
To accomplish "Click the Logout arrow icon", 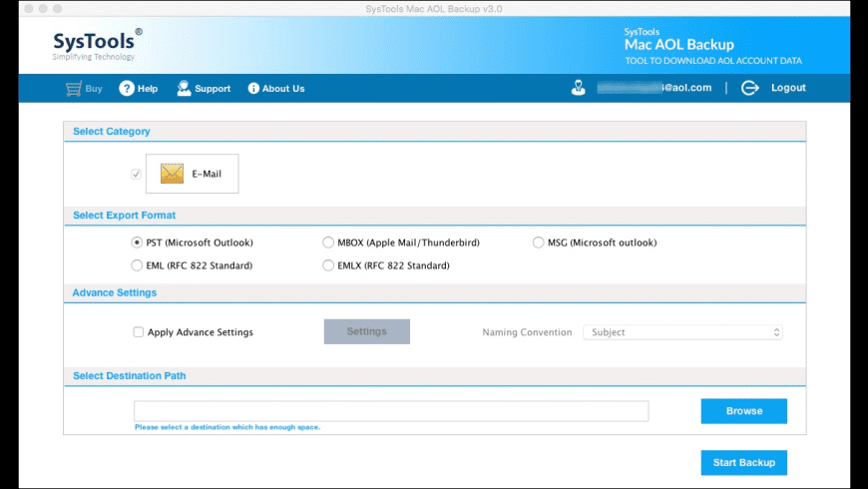I will (x=750, y=88).
